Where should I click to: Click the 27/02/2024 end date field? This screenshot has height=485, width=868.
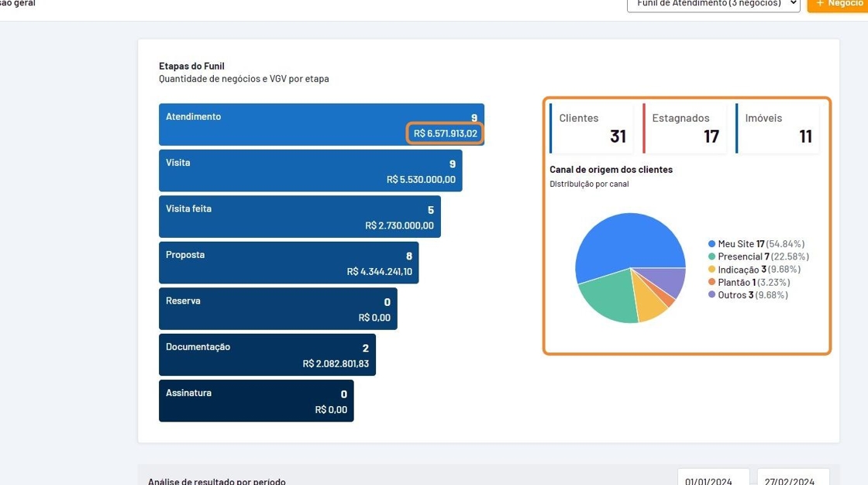(x=793, y=480)
